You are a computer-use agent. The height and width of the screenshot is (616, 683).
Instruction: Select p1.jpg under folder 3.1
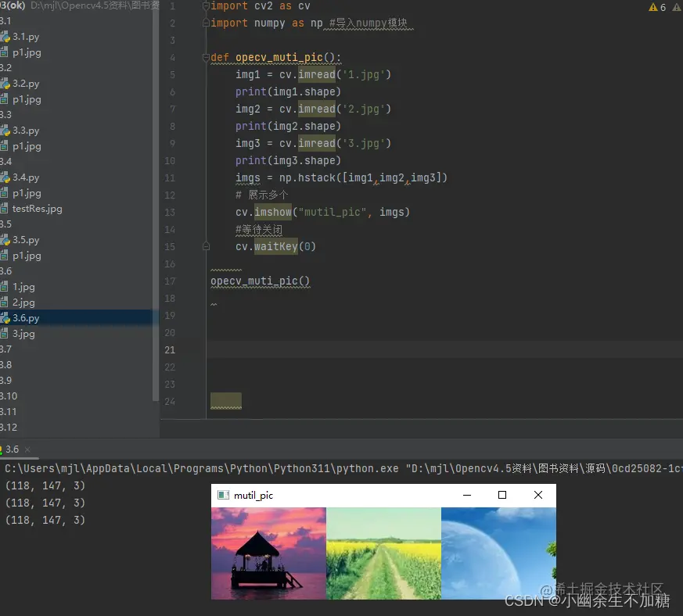pyautogui.click(x=27, y=52)
